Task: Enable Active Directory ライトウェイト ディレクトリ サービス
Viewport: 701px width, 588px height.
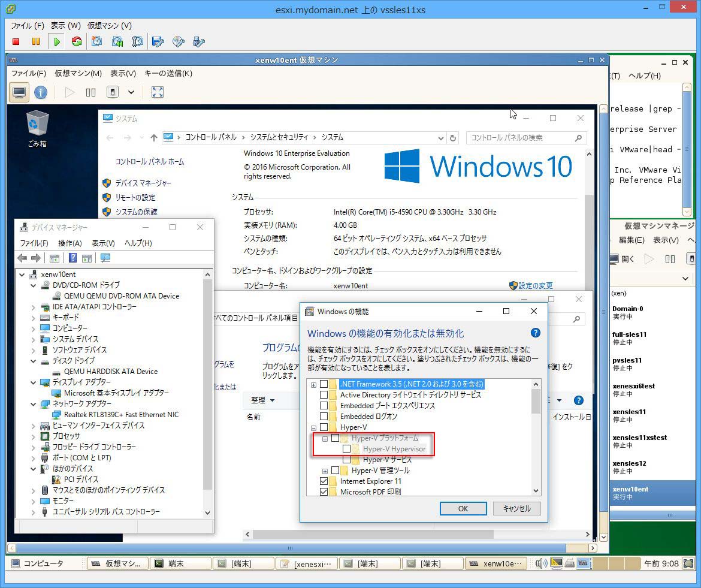Action: (324, 395)
